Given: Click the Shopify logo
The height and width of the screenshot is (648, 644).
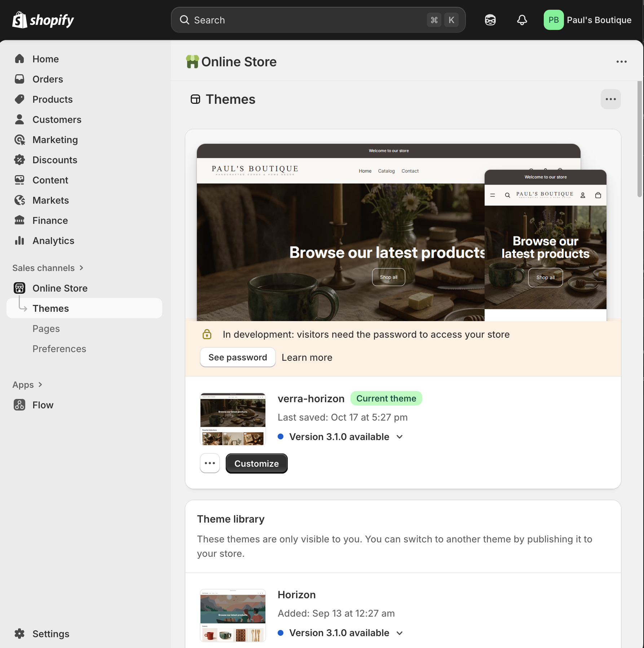Looking at the screenshot, I should point(43,20).
